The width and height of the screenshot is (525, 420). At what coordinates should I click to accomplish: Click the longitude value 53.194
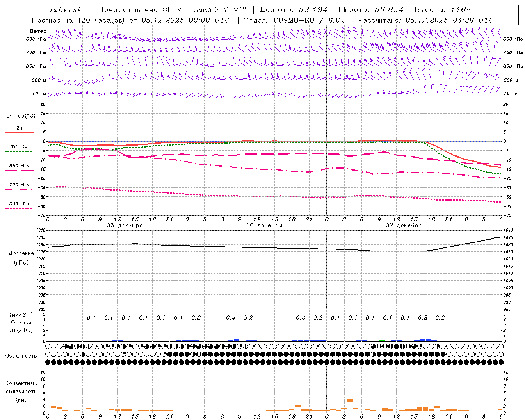(x=313, y=10)
